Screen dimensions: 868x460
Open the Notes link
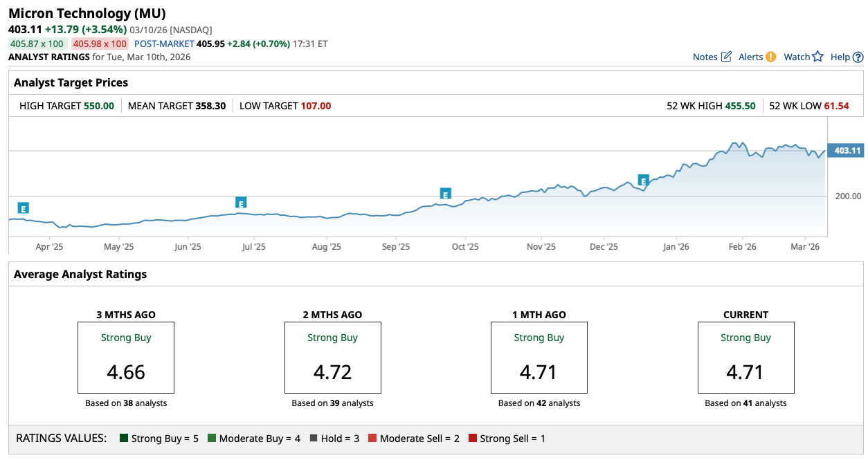pos(705,57)
